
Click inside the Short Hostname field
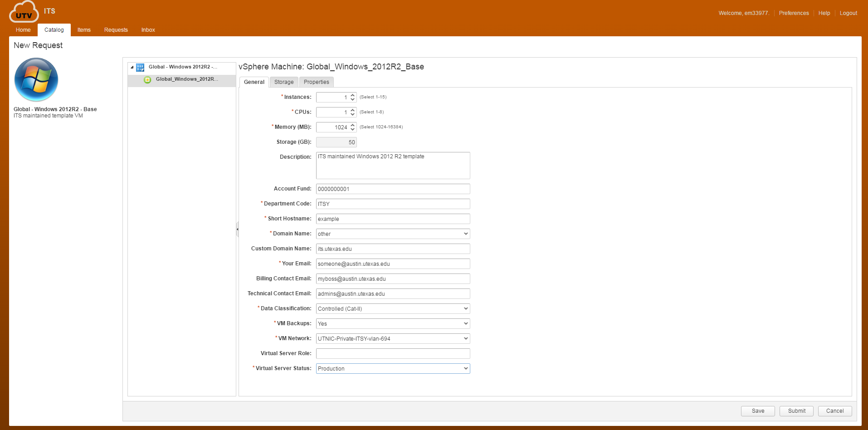tap(392, 219)
